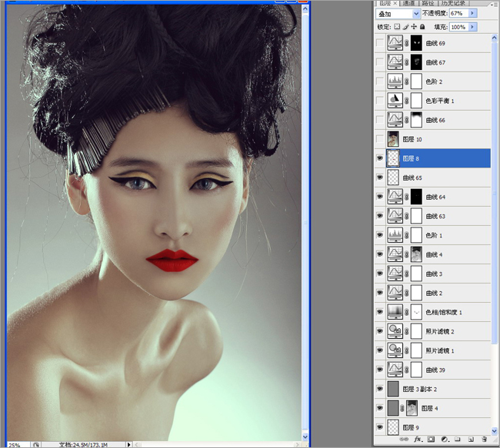Select the 图层 (Layers) tab
This screenshot has height=448, width=500.
pos(385,3)
